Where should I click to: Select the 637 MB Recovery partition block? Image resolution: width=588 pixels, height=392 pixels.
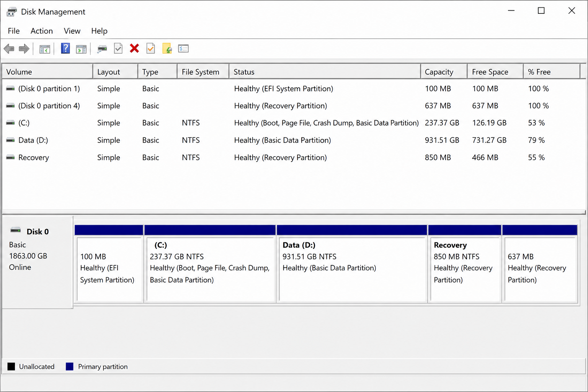pyautogui.click(x=540, y=264)
